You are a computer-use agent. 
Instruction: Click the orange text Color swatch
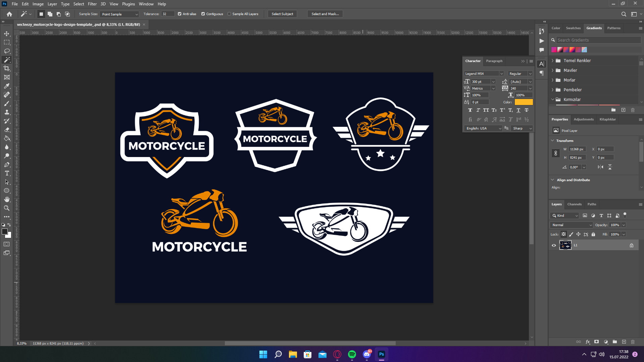(x=524, y=102)
